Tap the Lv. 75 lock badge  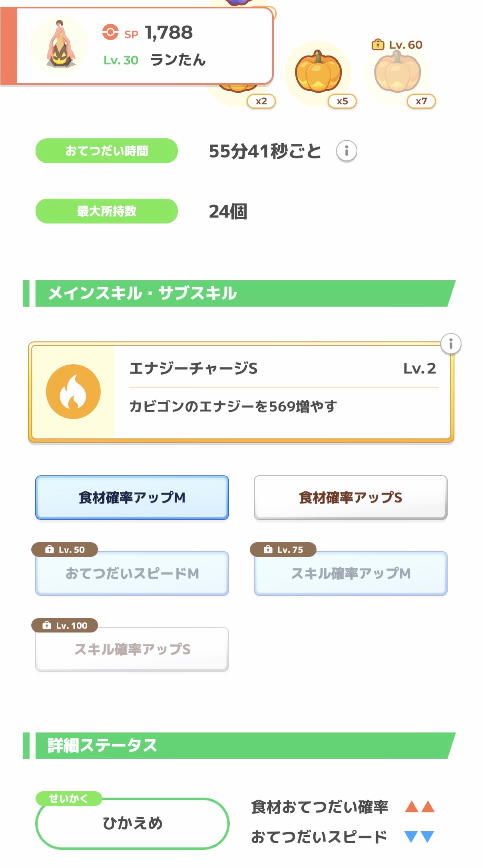click(283, 550)
